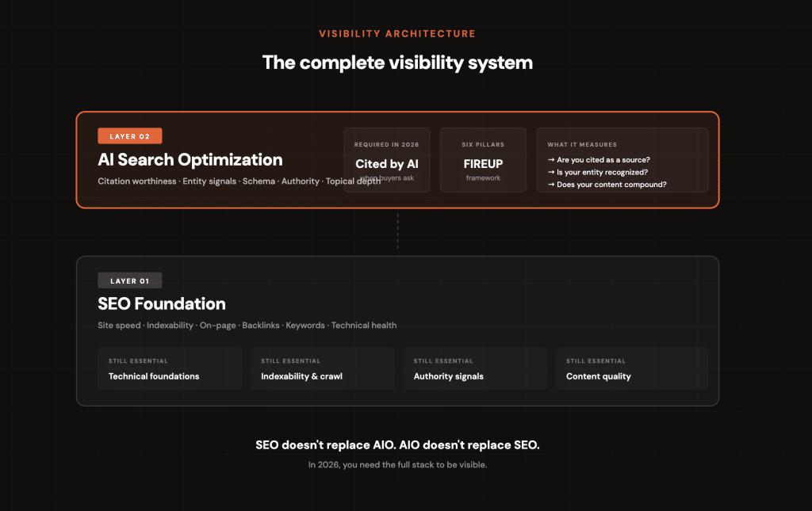Screen dimensions: 812x511
Task: Select the orange LAYER 02 badge
Action: click(130, 136)
